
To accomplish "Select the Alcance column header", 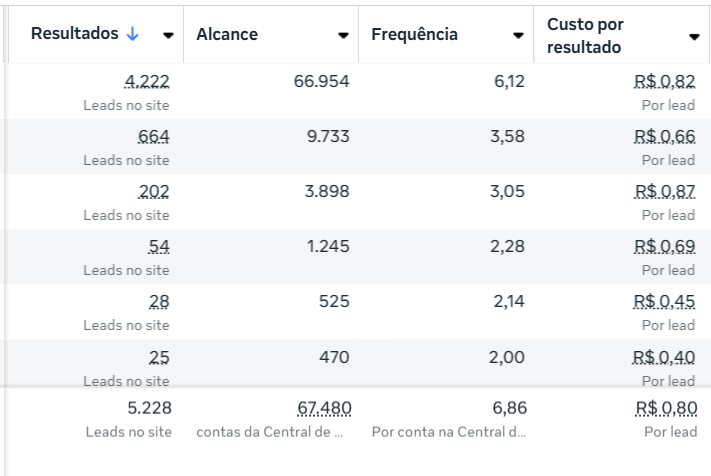I will click(x=227, y=34).
